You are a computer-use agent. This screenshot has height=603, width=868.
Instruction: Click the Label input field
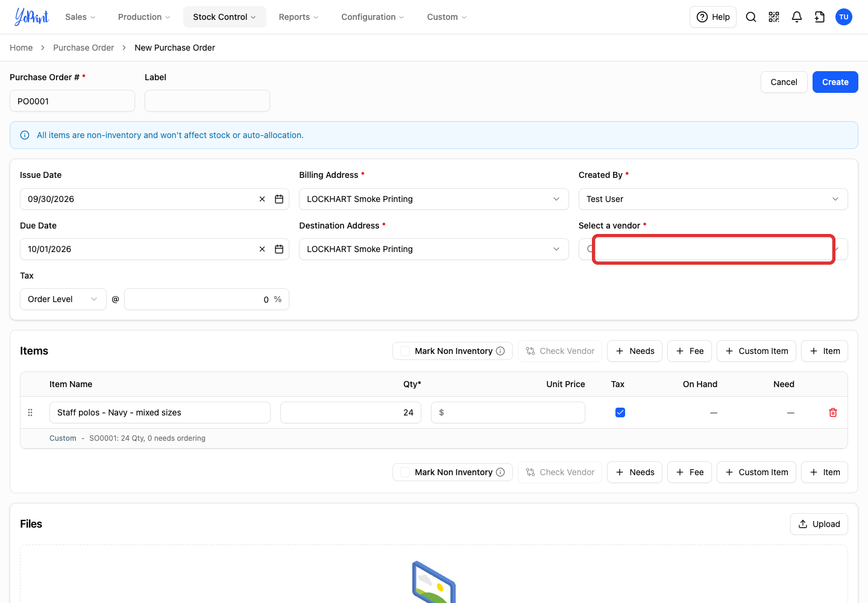point(207,101)
